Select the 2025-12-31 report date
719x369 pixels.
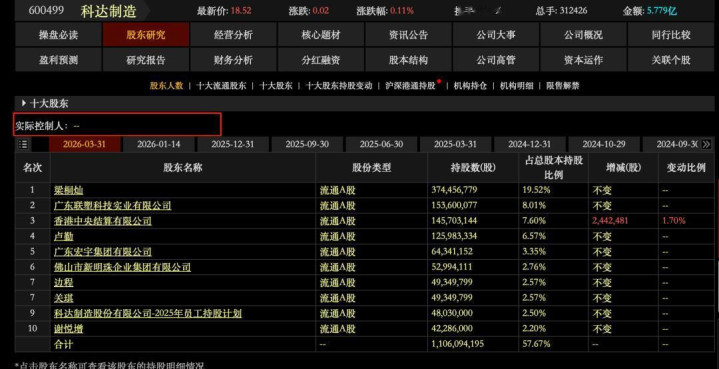[x=232, y=144]
